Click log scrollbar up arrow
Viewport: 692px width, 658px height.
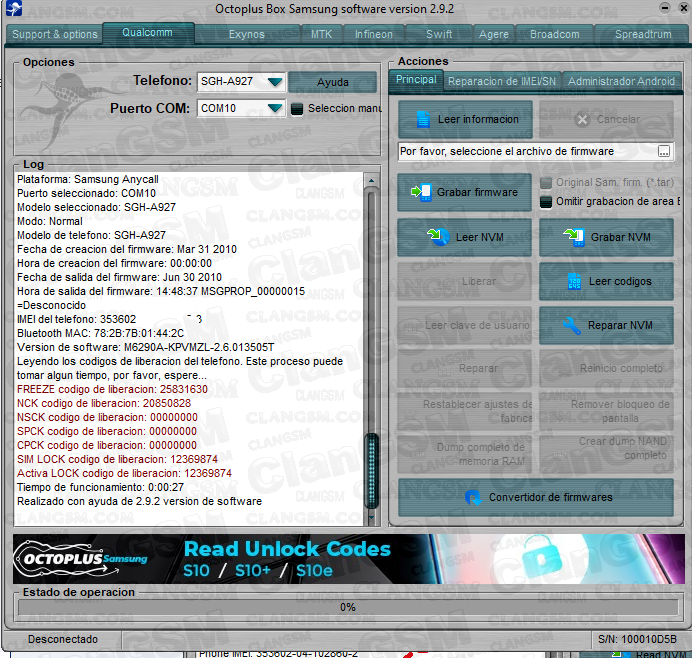tap(371, 180)
